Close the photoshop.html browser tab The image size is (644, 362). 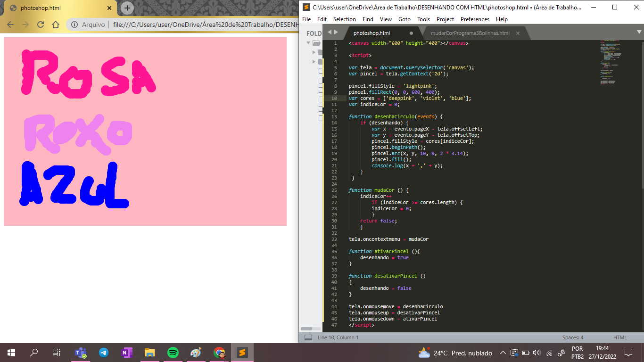click(x=109, y=8)
